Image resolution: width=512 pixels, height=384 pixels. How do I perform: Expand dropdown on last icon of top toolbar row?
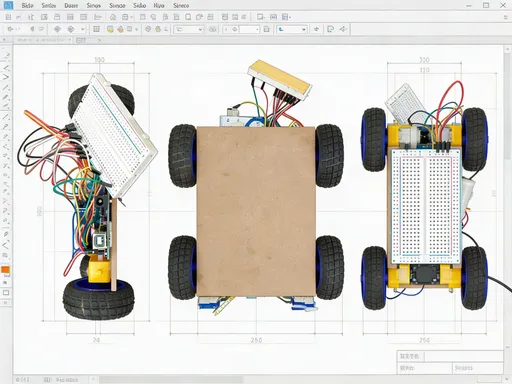click(x=290, y=17)
